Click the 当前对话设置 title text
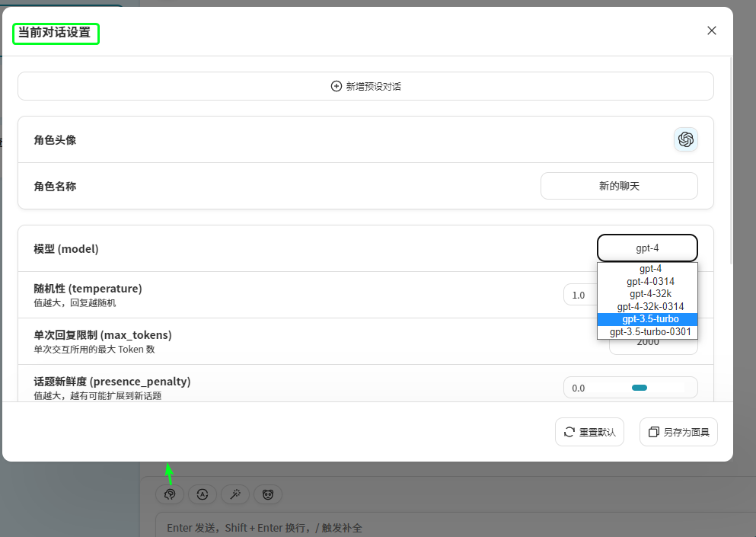 55,32
